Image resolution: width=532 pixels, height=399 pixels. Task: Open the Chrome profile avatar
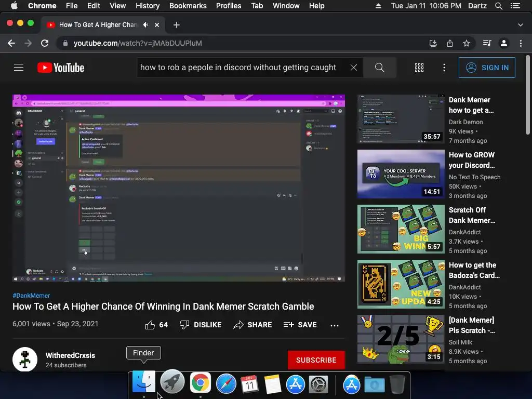click(504, 43)
